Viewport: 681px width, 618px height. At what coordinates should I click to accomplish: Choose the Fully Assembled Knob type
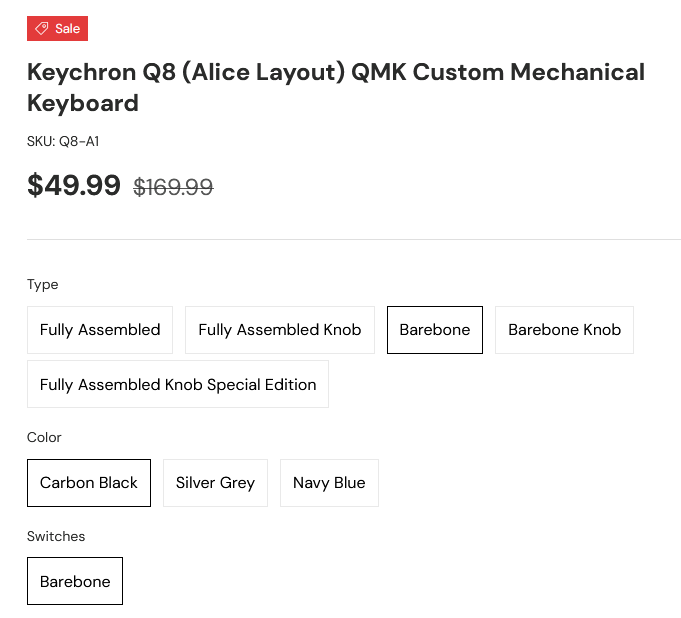click(280, 330)
